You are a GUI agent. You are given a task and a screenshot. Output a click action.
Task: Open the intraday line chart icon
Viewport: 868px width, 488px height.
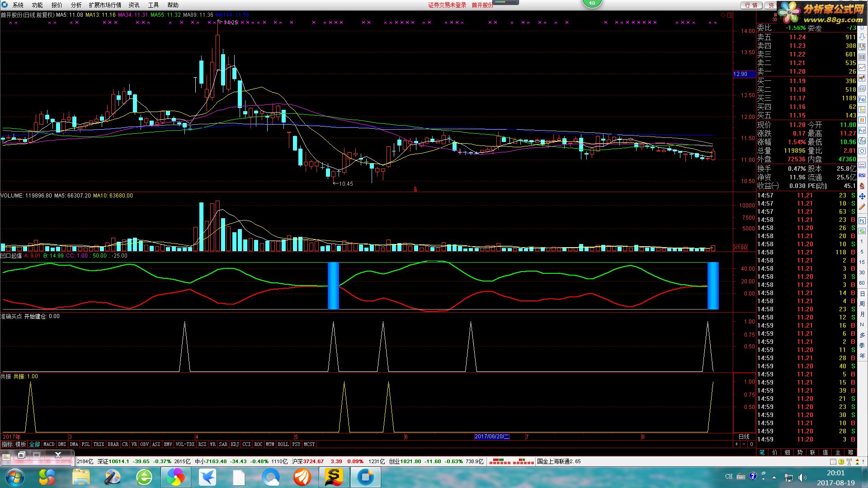click(862, 67)
